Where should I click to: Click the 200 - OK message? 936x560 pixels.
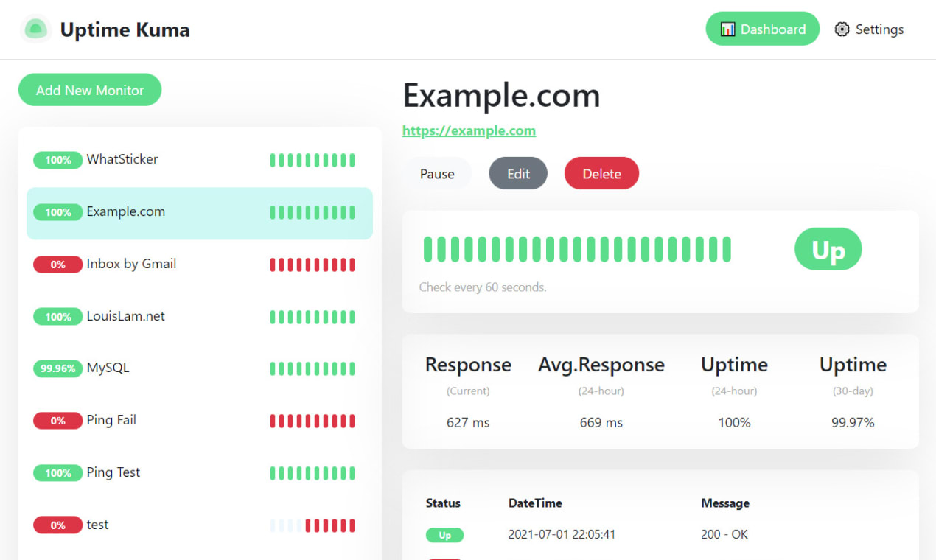pos(724,534)
